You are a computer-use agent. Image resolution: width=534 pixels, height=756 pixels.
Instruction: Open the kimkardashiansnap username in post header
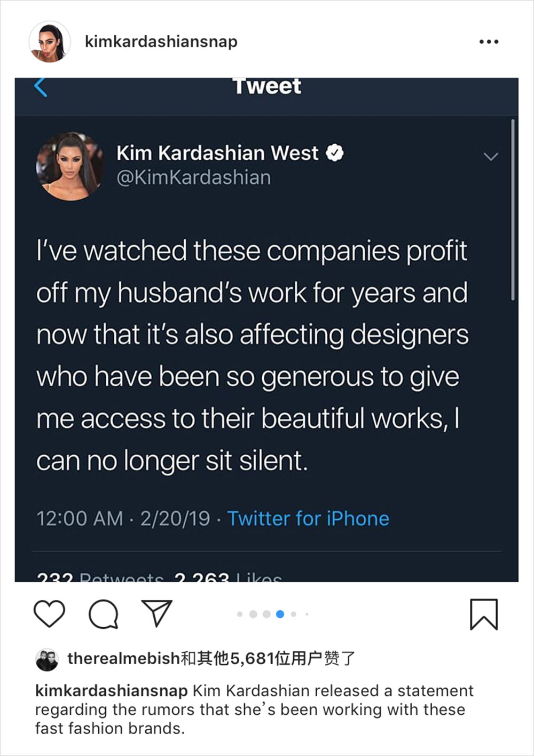pyautogui.click(x=161, y=42)
